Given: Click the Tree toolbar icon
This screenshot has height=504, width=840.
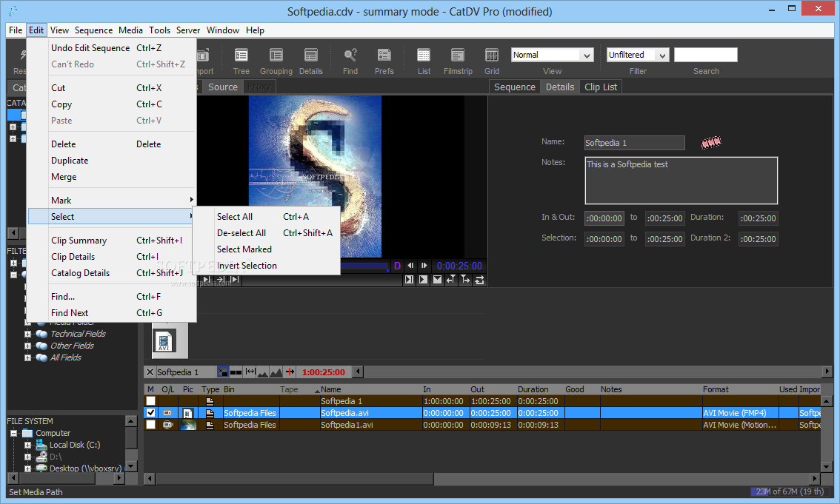Looking at the screenshot, I should [x=241, y=55].
